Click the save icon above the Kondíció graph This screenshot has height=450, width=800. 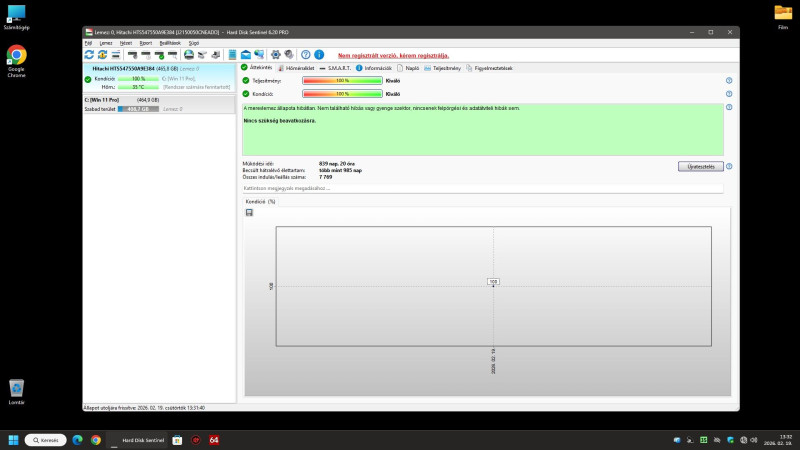pyautogui.click(x=249, y=212)
